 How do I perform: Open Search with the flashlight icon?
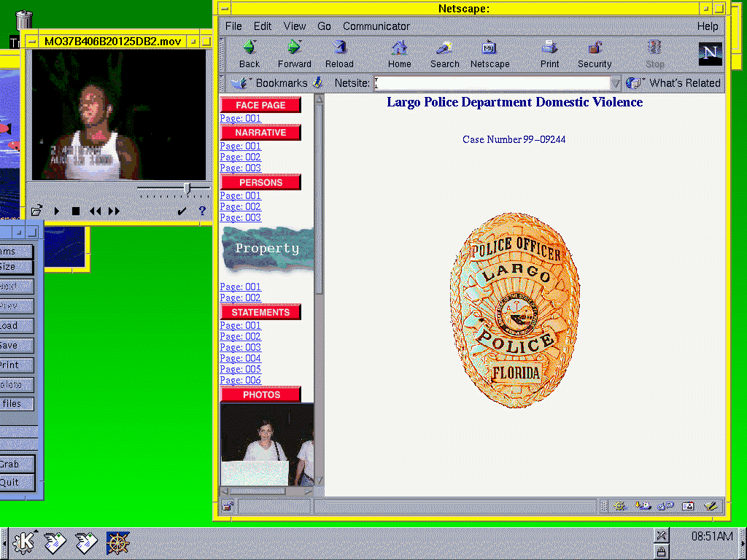pos(444,49)
